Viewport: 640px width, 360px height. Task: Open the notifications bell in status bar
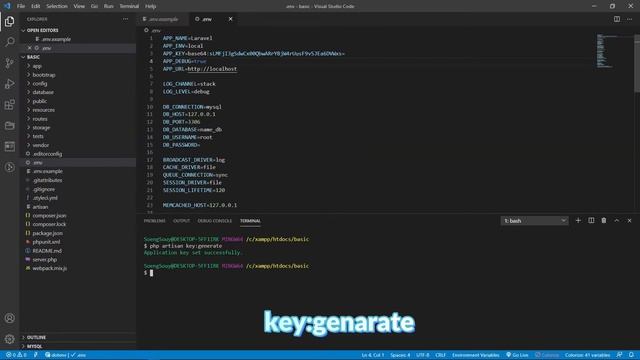[x=631, y=355]
